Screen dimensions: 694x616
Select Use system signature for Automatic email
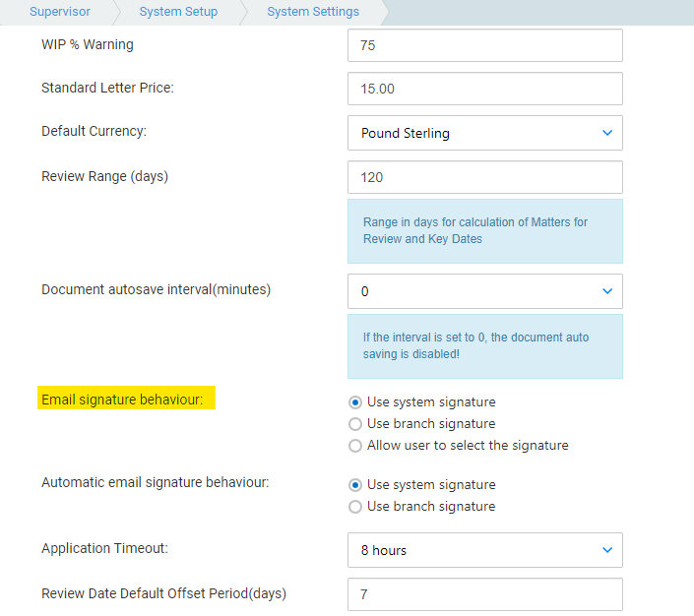pyautogui.click(x=355, y=485)
